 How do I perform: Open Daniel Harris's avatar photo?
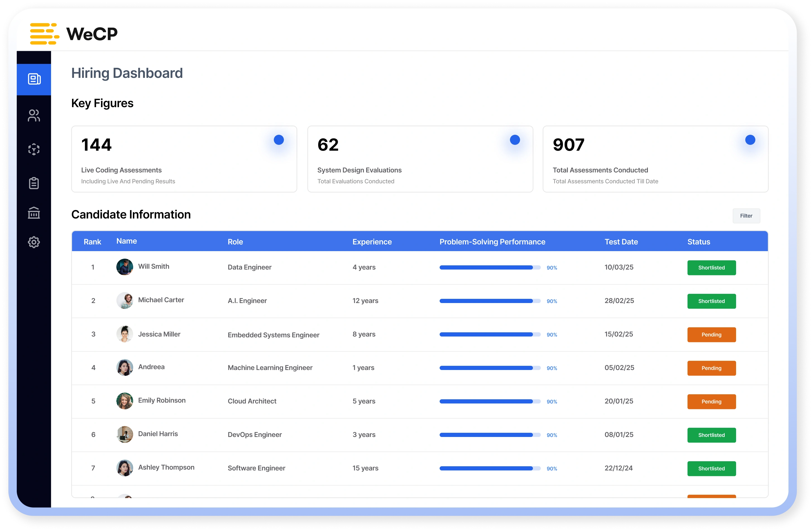(x=125, y=434)
